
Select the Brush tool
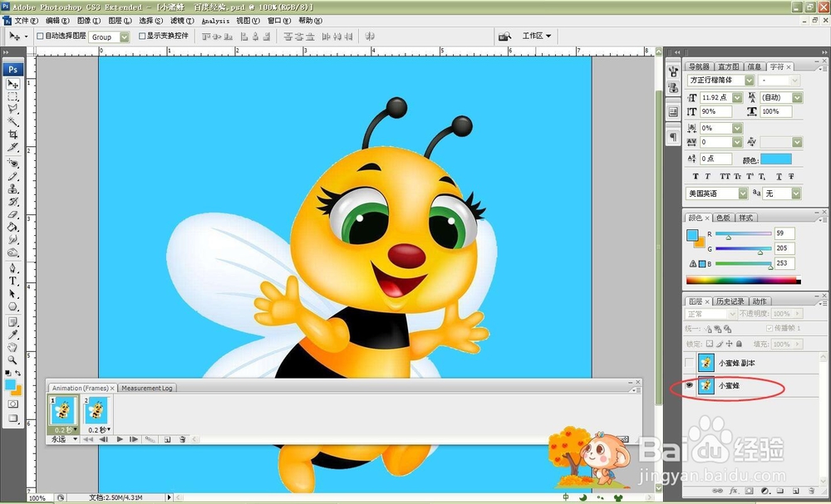[12, 176]
